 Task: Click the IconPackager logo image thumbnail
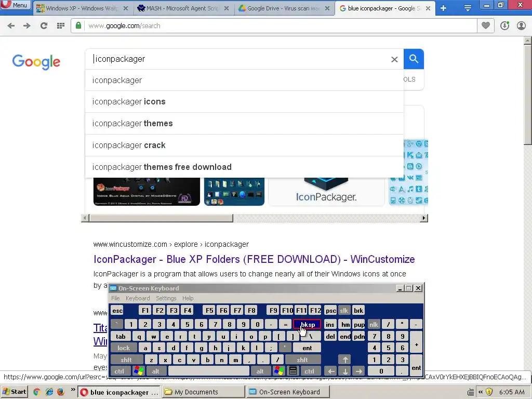(x=326, y=191)
